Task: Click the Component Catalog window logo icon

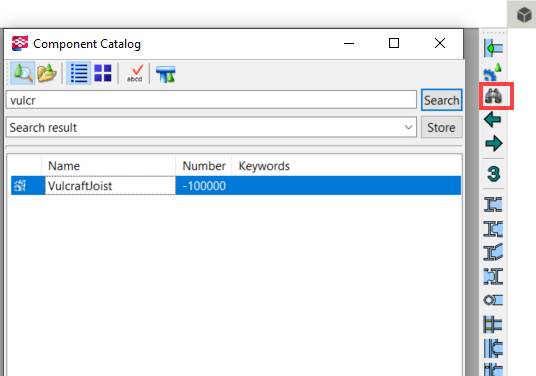Action: [20, 43]
